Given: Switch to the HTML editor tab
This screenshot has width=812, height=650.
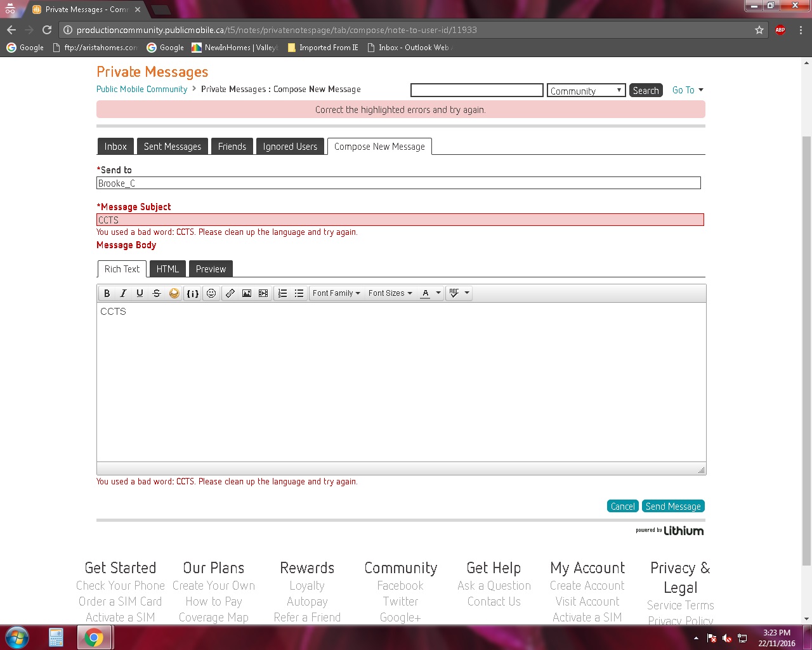Looking at the screenshot, I should pyautogui.click(x=167, y=269).
